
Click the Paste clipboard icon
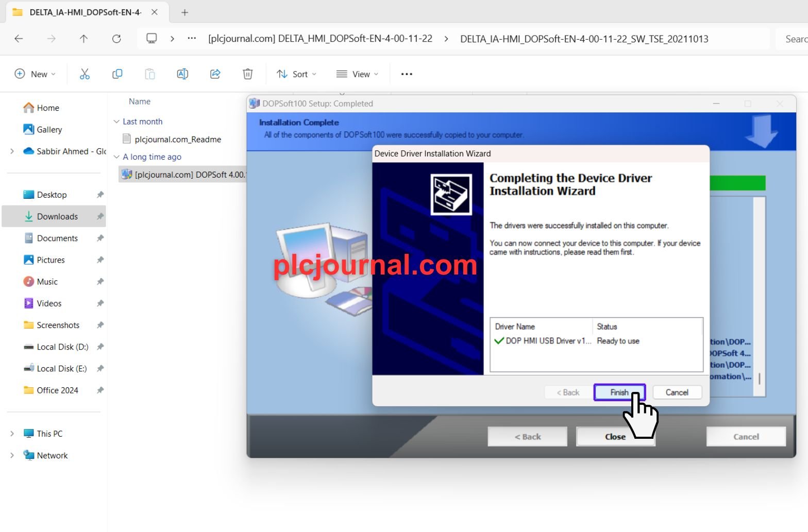(x=150, y=74)
